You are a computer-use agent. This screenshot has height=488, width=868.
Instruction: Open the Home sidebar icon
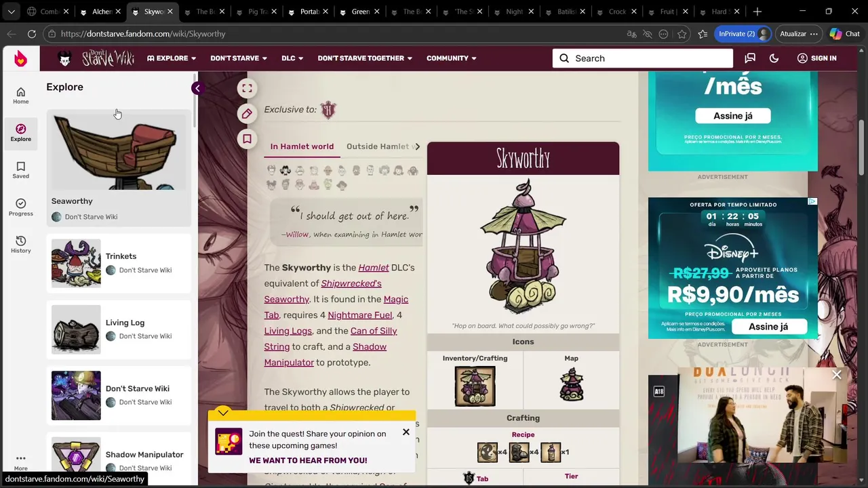[x=20, y=96]
